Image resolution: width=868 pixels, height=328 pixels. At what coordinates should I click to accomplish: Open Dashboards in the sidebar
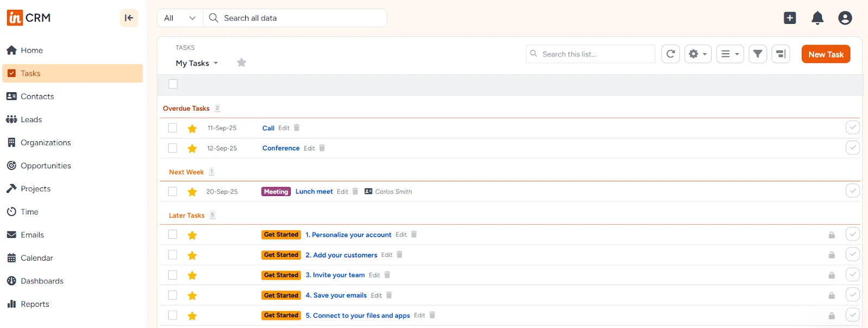73,281
